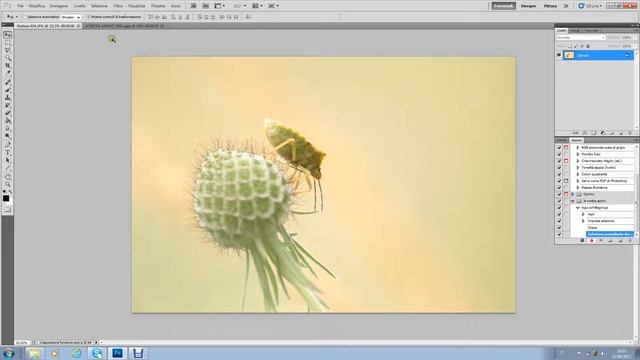Expand the Tonalità seppia action
Image resolution: width=640 pixels, height=360 pixels.
point(578,167)
